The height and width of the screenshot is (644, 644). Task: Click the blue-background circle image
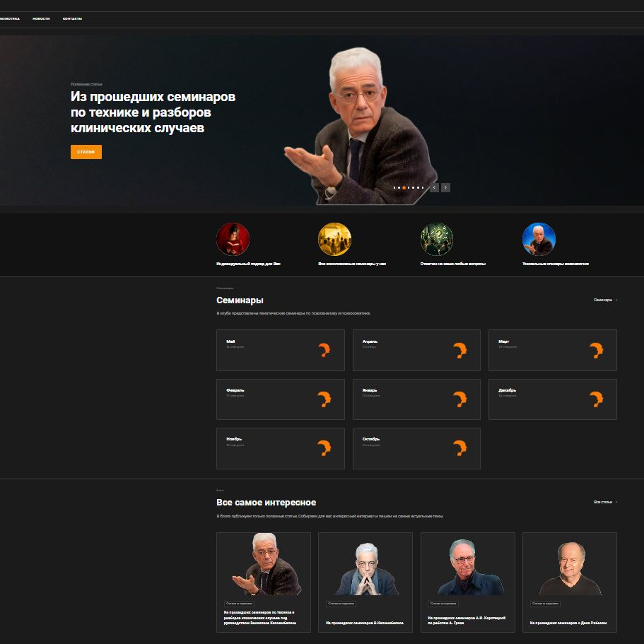[539, 239]
